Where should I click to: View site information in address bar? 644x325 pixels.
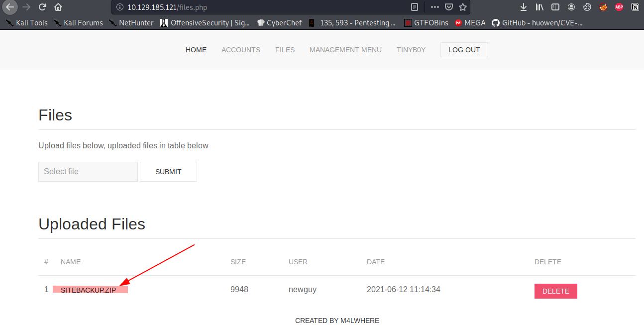pos(119,7)
